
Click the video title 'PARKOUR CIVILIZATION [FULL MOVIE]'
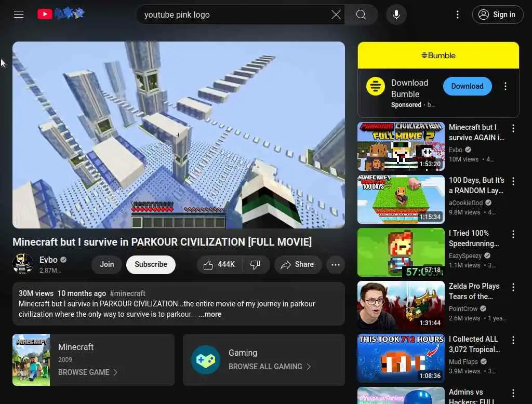(x=162, y=242)
